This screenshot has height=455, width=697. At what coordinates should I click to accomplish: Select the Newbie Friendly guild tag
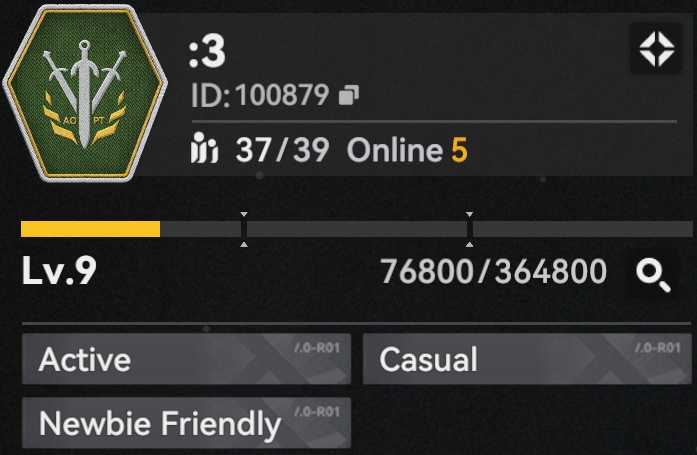pyautogui.click(x=186, y=423)
